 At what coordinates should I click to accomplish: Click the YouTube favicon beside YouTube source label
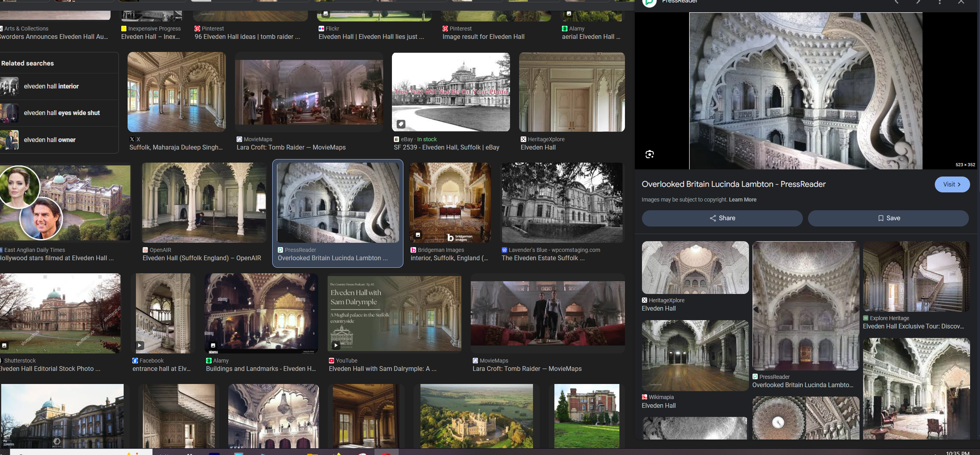point(332,361)
